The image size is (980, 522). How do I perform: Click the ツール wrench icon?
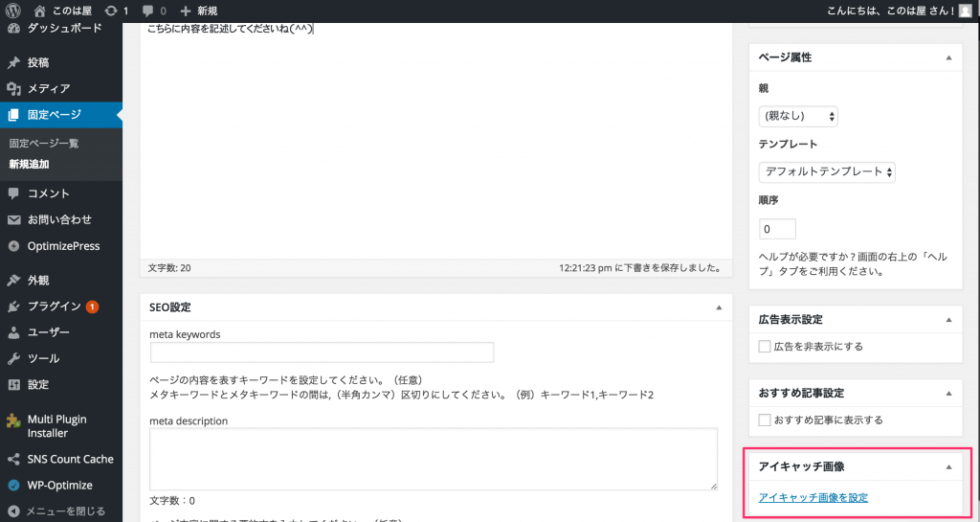[13, 359]
